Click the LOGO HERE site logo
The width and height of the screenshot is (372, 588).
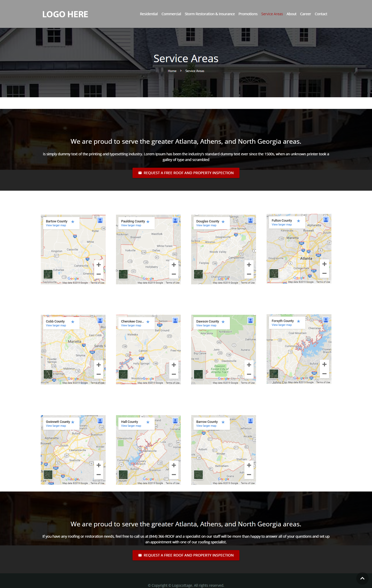65,14
